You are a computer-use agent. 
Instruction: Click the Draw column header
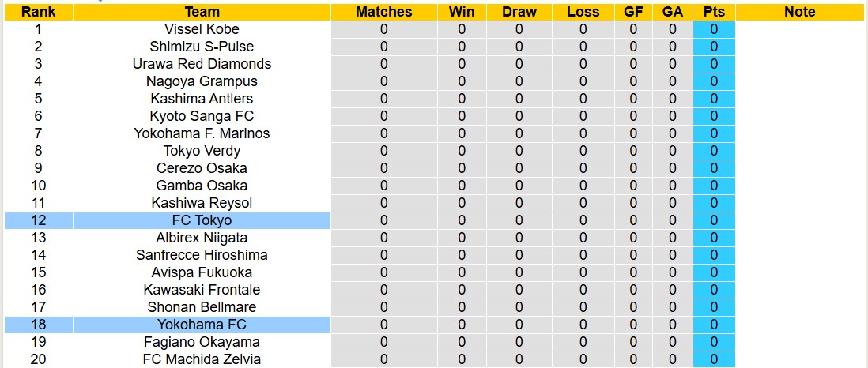tap(519, 12)
